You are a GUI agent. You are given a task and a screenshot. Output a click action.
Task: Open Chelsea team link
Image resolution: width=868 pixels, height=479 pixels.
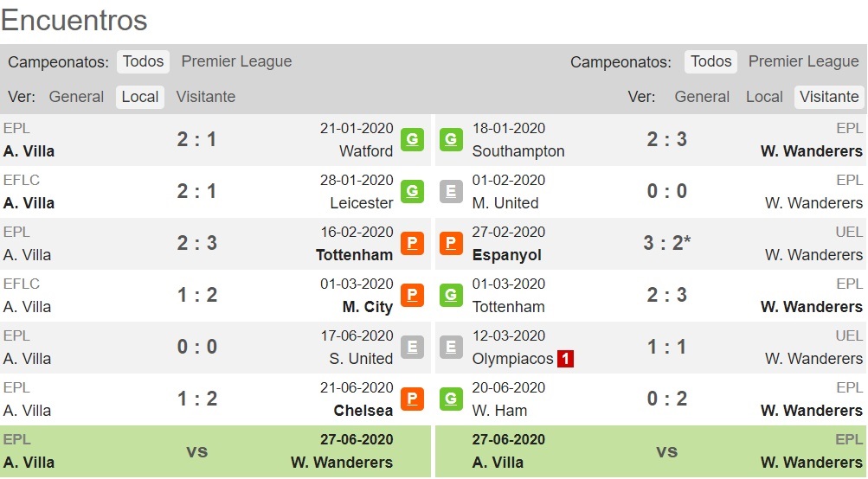363,411
